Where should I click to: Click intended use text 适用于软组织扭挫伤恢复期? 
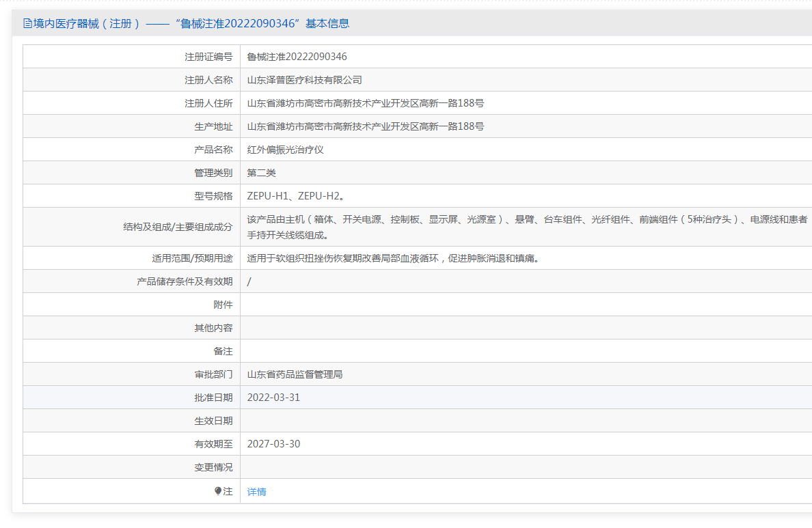pyautogui.click(x=395, y=258)
